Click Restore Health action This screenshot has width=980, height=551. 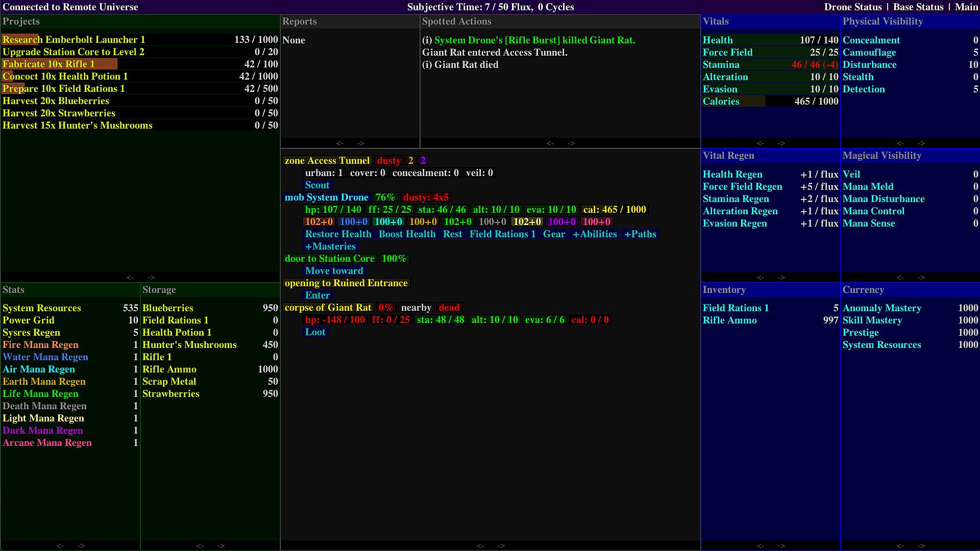pyautogui.click(x=338, y=234)
